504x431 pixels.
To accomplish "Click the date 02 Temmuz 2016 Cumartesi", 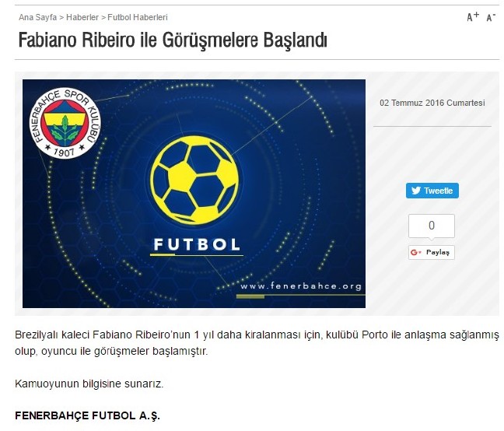I will [432, 103].
